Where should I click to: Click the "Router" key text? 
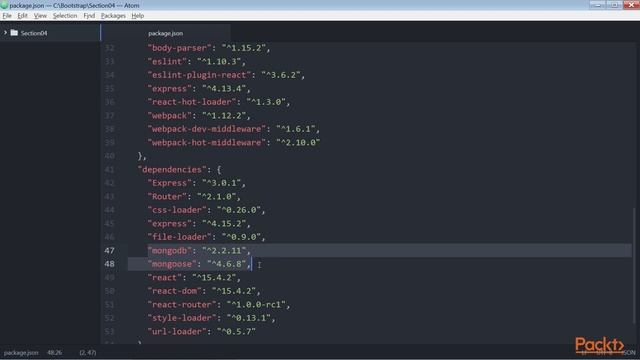pyautogui.click(x=167, y=196)
